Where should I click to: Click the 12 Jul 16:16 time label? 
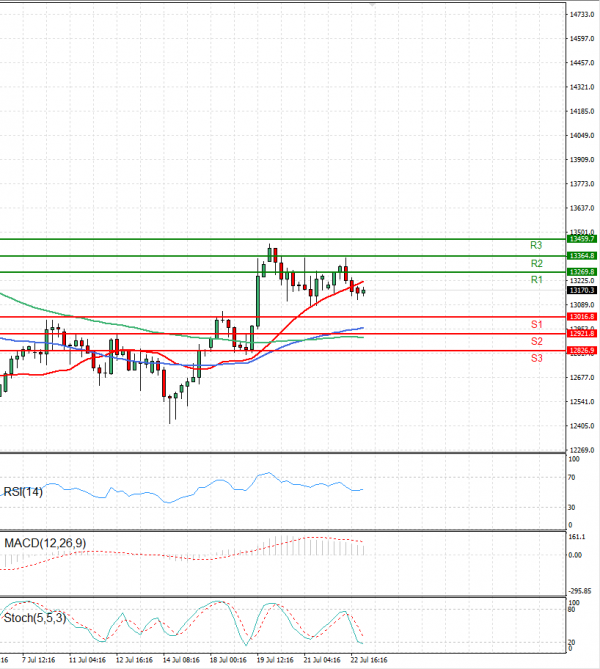[134, 660]
